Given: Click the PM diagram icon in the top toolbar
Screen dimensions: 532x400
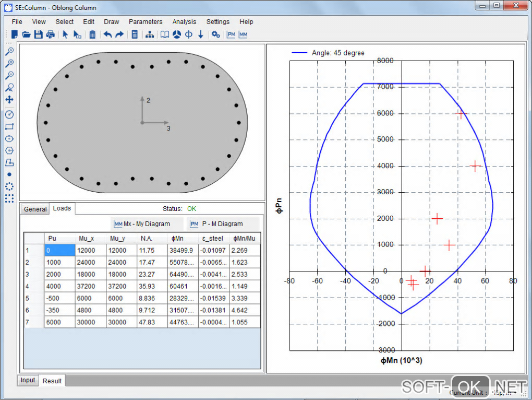Looking at the screenshot, I should (x=231, y=35).
